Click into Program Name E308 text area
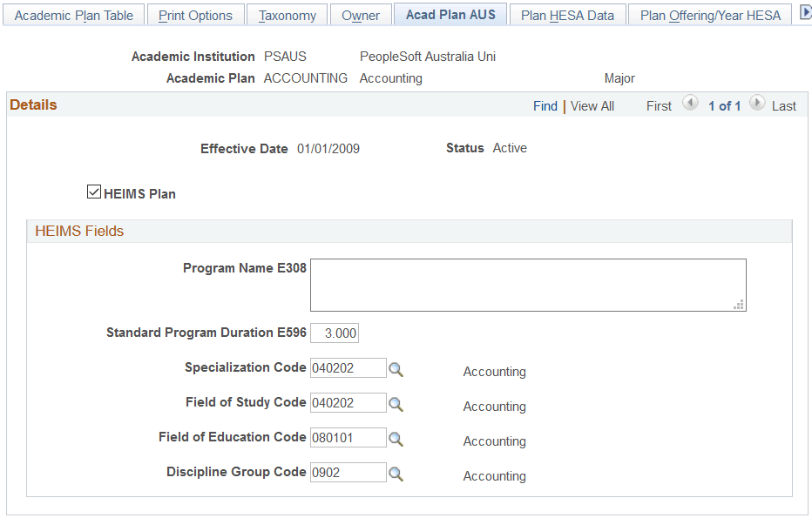Viewport: 812px width, 518px height. tap(528, 286)
